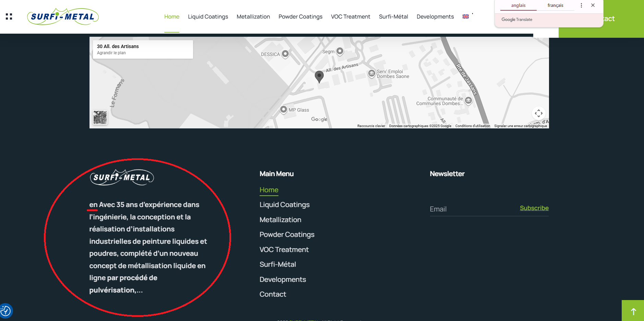Image resolution: width=644 pixels, height=321 pixels.
Task: Select the anglais translation tab
Action: click(x=518, y=5)
